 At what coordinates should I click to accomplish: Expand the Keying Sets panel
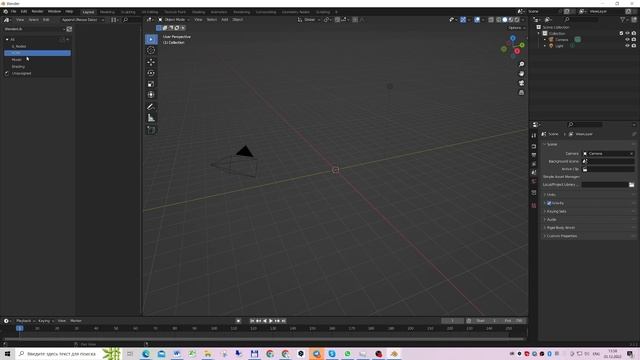555,211
